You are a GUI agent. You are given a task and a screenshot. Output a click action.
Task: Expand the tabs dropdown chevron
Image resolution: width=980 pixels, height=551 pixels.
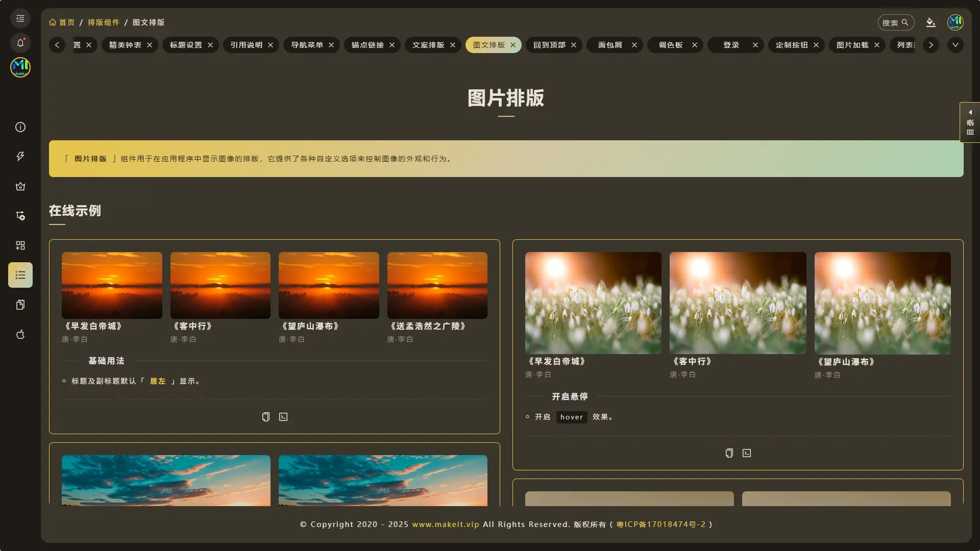coord(955,45)
